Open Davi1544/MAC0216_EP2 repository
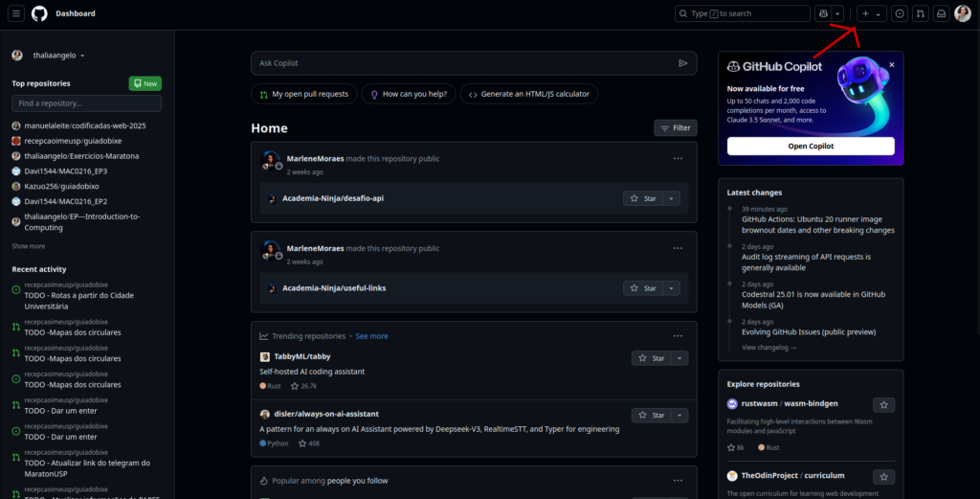 (66, 201)
